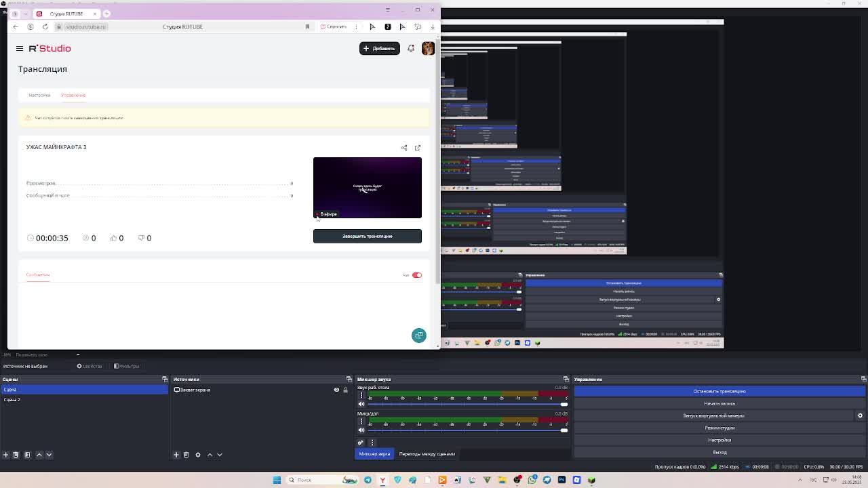Open Windows Start menu
This screenshot has height=488, width=868.
click(277, 480)
